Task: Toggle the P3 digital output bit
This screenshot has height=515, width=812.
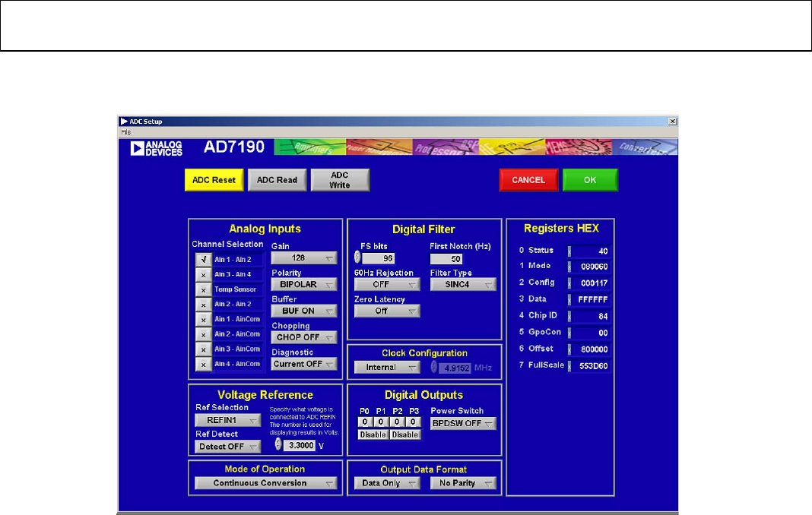Action: [413, 422]
